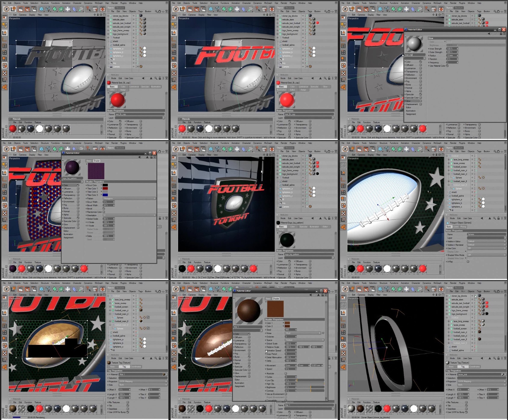Click the Seed field showing 665
This screenshot has height=420, width=508.
click(x=290, y=330)
